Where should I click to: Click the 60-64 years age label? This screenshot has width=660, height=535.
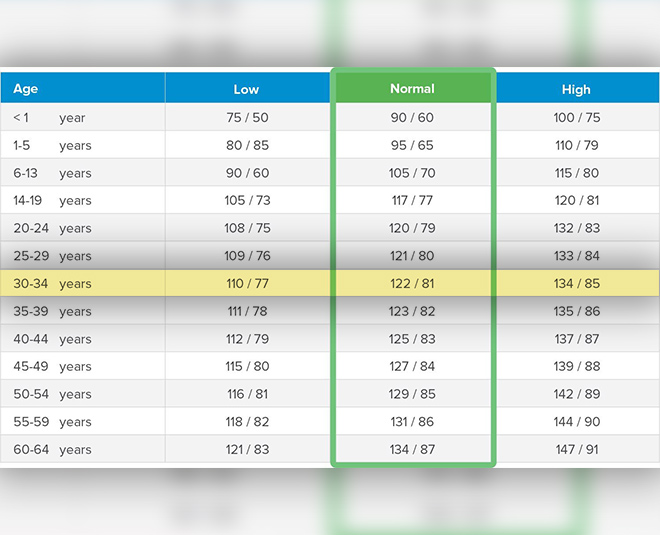point(52,450)
